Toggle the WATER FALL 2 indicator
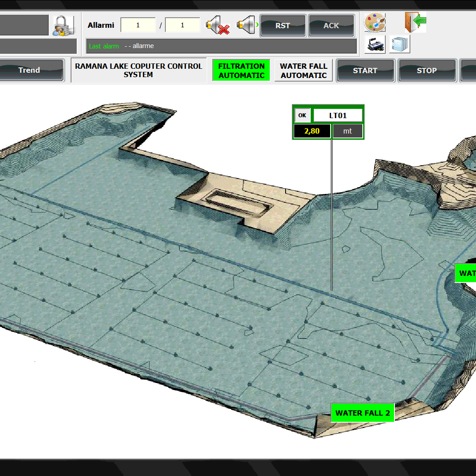 [362, 413]
